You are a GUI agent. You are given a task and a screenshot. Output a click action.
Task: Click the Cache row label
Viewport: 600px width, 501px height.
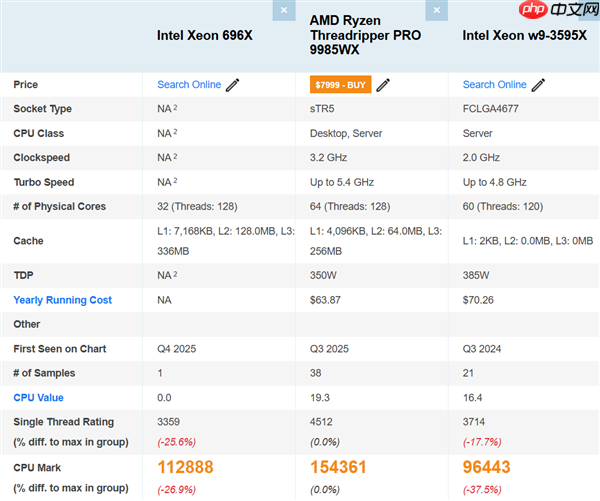click(28, 241)
